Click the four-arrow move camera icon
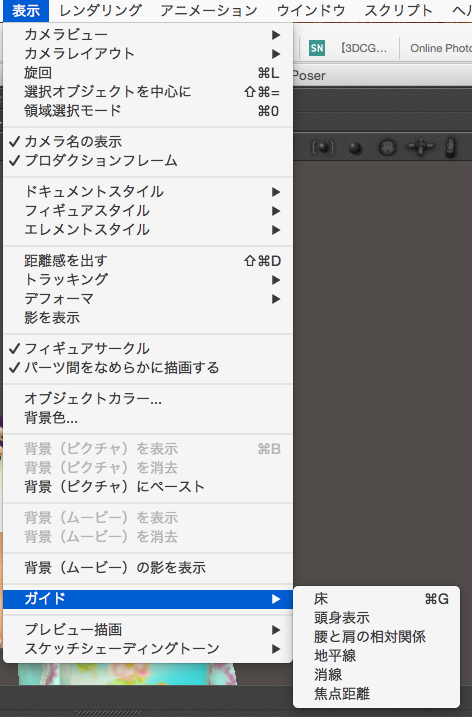472x717 pixels. click(x=420, y=147)
